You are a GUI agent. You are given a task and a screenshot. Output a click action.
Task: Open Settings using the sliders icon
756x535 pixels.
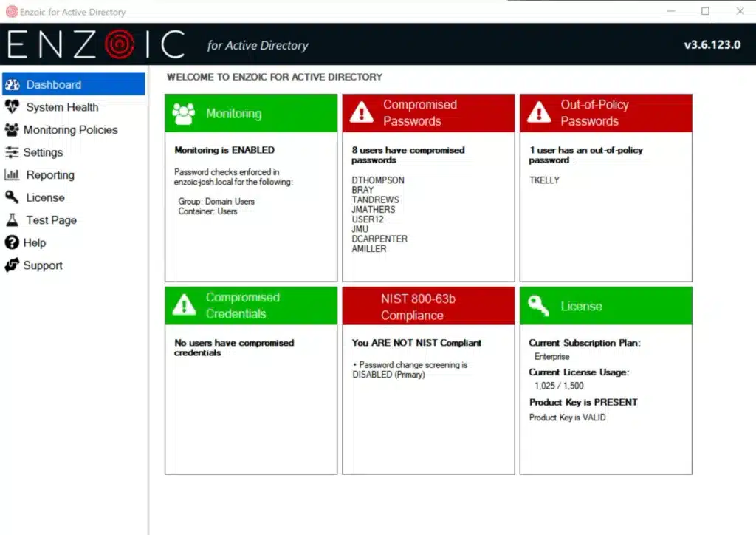click(x=13, y=152)
